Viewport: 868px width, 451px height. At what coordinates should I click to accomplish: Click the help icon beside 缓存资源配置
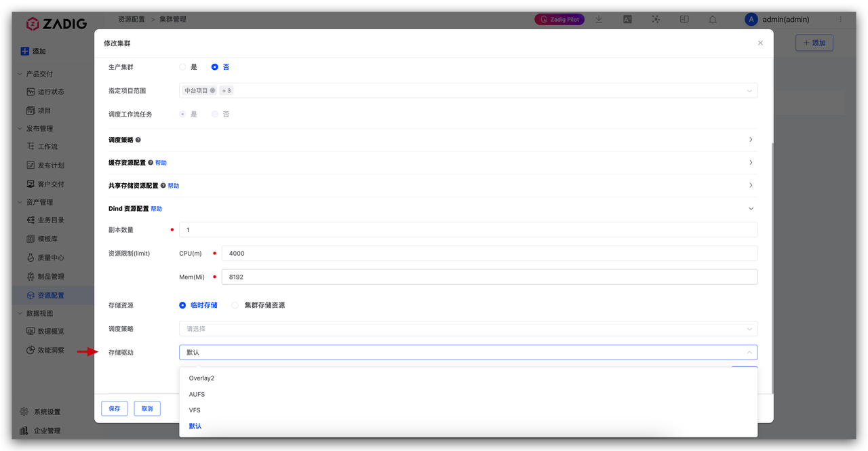tap(151, 163)
